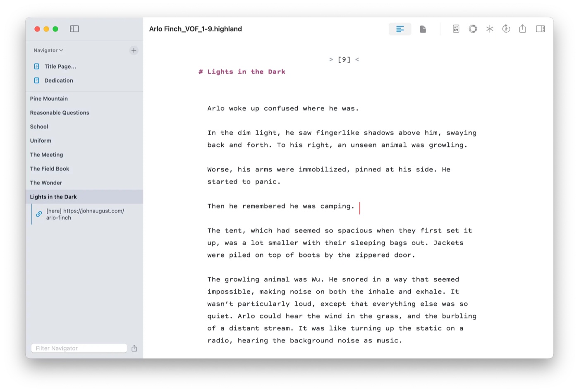Toggle the left sidebar icon
The height and width of the screenshot is (392, 579).
[74, 29]
